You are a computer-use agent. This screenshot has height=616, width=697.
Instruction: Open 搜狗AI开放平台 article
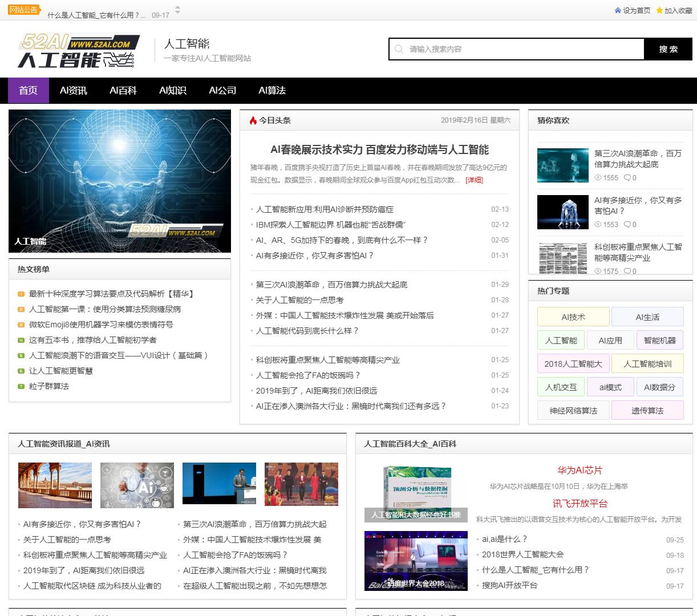pos(509,585)
